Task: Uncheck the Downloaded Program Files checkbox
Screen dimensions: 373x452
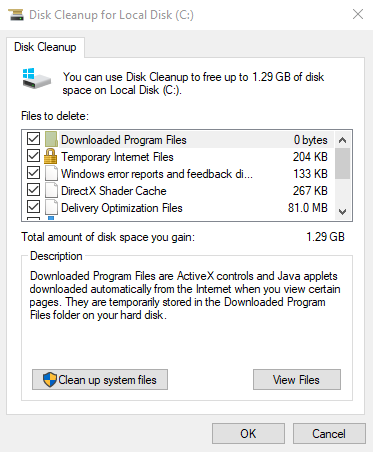Action: point(34,139)
